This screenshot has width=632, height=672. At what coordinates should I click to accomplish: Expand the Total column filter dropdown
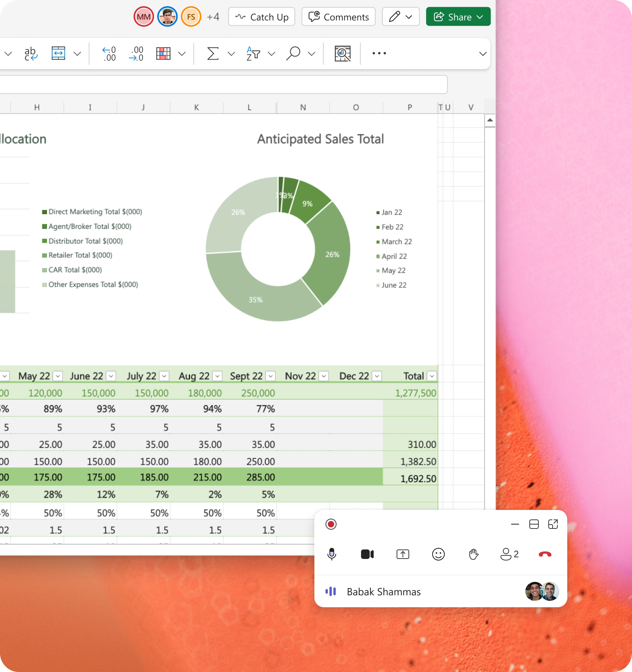432,376
